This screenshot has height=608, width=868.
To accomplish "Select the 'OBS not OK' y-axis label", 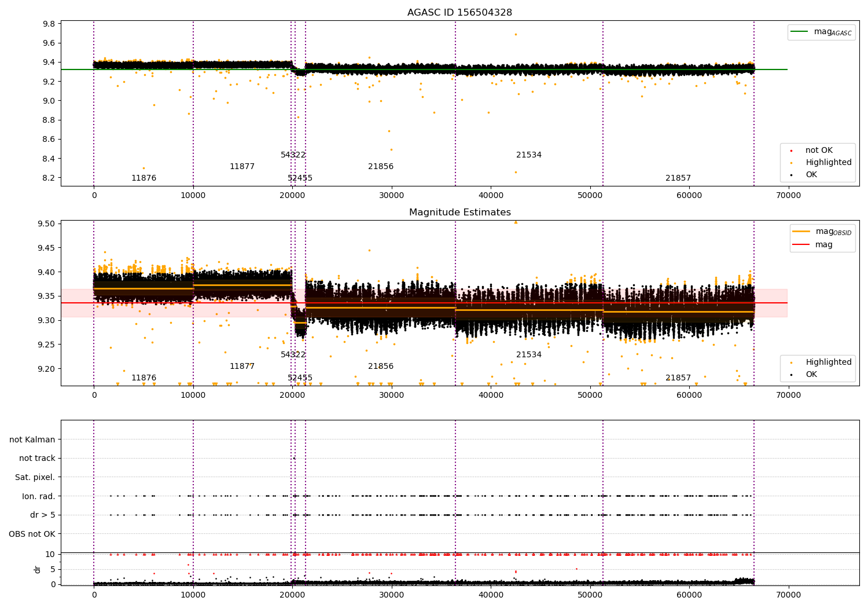I will pyautogui.click(x=32, y=534).
